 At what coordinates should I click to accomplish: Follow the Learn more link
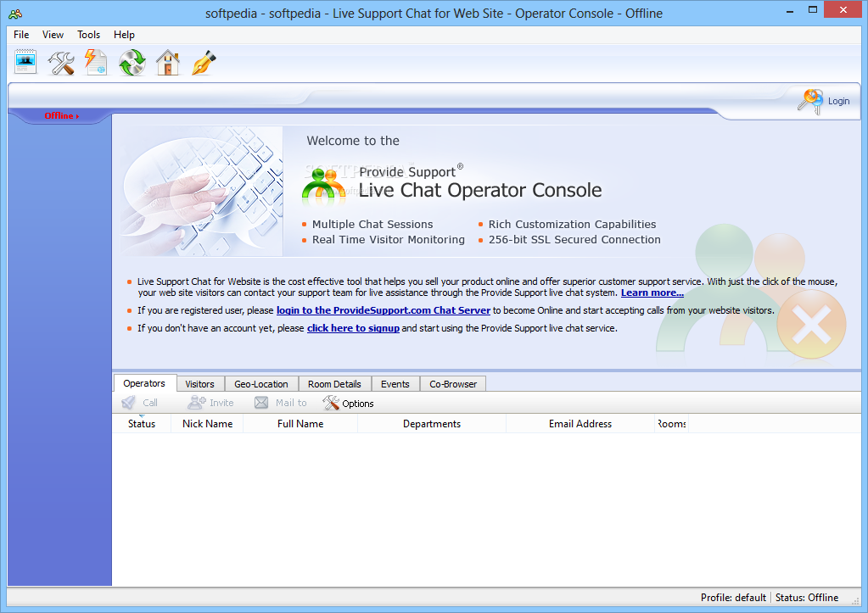(652, 293)
